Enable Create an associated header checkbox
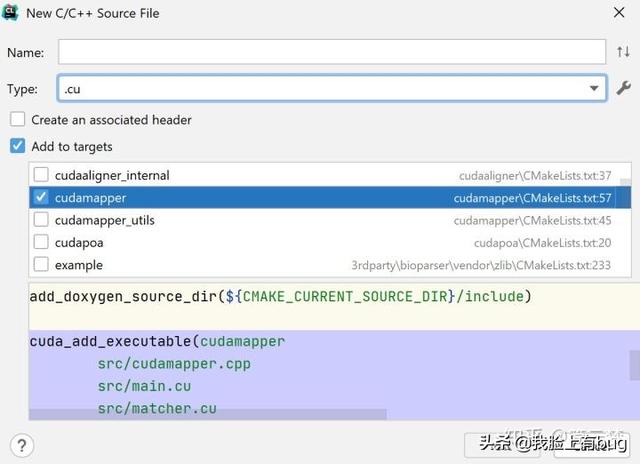 click(17, 120)
